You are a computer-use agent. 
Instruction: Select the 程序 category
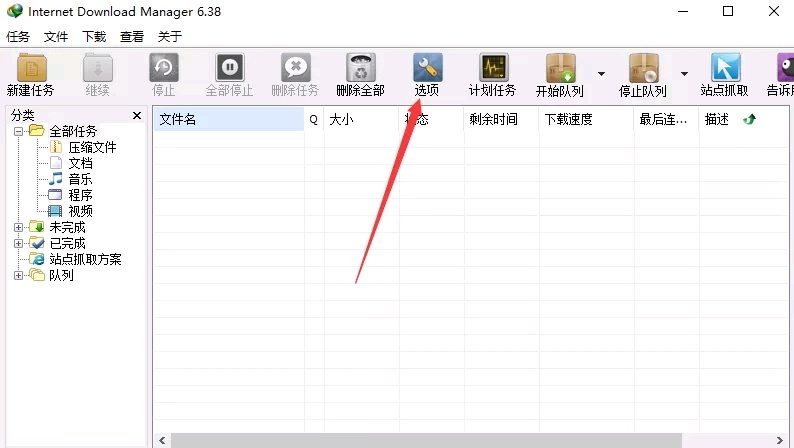click(81, 195)
